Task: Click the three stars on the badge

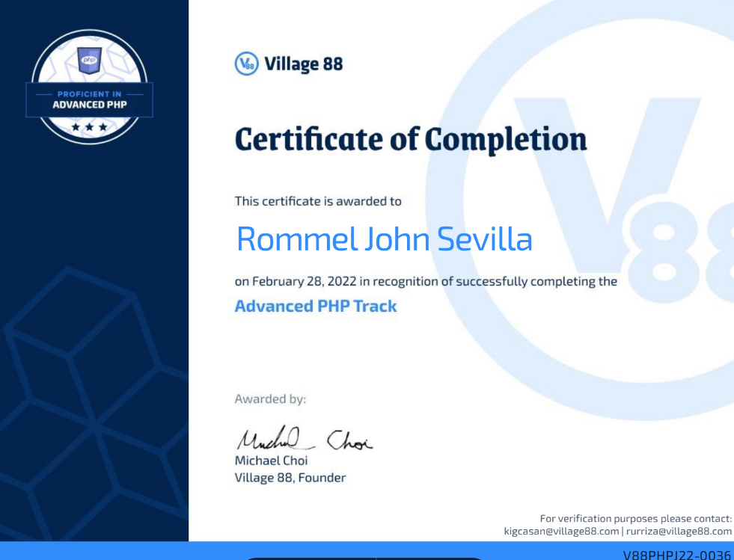Action: [89, 127]
